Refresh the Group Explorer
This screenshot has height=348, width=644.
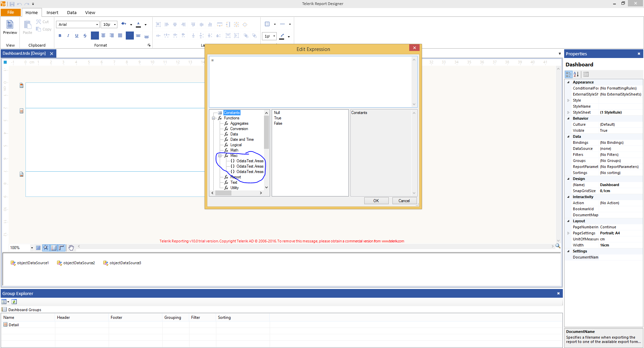pos(14,302)
